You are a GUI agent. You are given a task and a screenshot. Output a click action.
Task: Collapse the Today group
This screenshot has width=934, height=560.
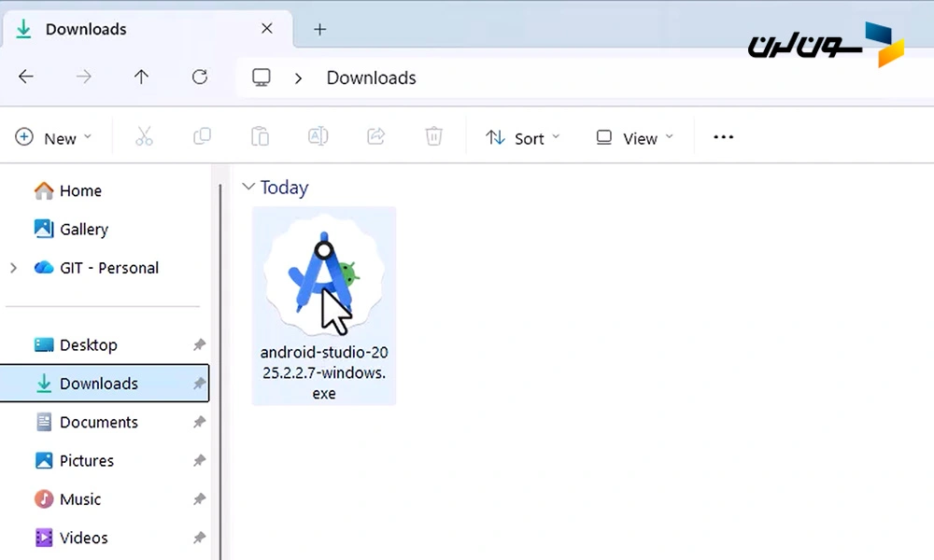[248, 187]
